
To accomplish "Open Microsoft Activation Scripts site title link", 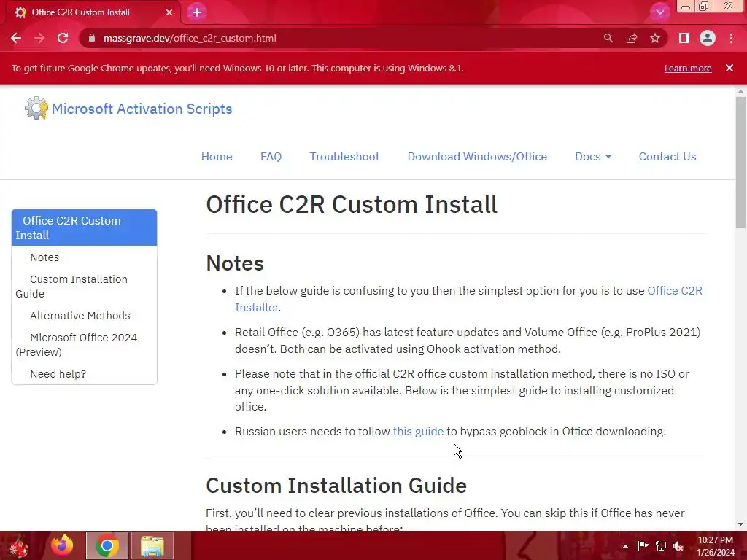I will coord(142,109).
